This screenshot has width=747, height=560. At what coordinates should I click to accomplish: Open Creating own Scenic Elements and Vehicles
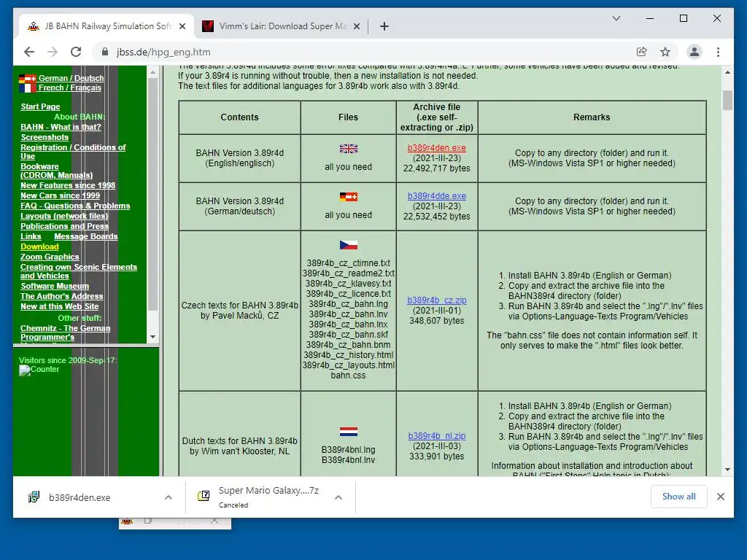click(79, 271)
